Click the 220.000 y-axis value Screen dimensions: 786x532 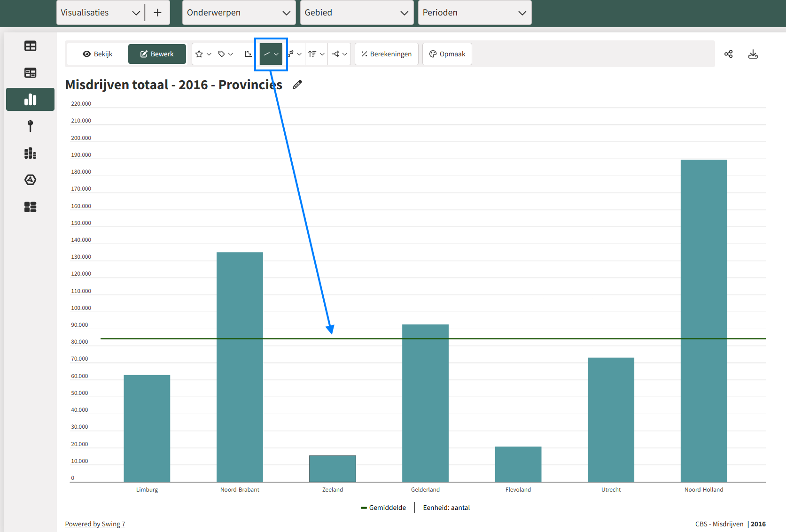click(81, 104)
